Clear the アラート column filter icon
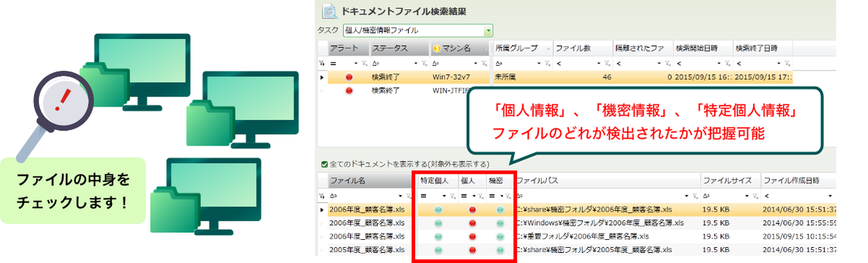 [364, 63]
